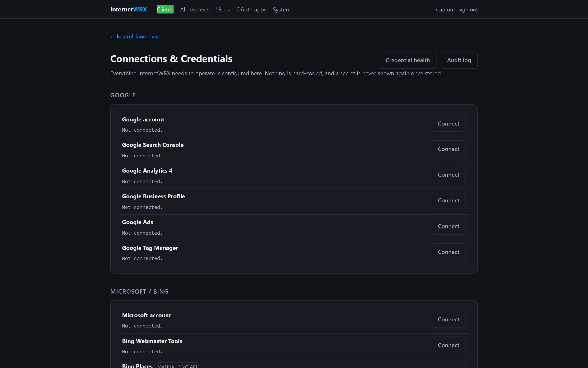Connect Google Tag Manager

pos(448,252)
